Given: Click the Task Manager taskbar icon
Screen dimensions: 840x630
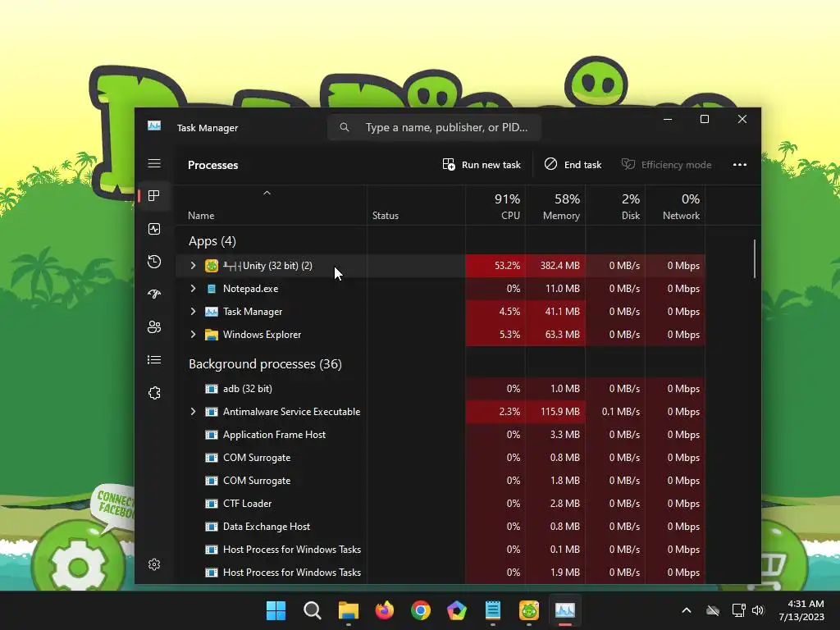Looking at the screenshot, I should 565,610.
